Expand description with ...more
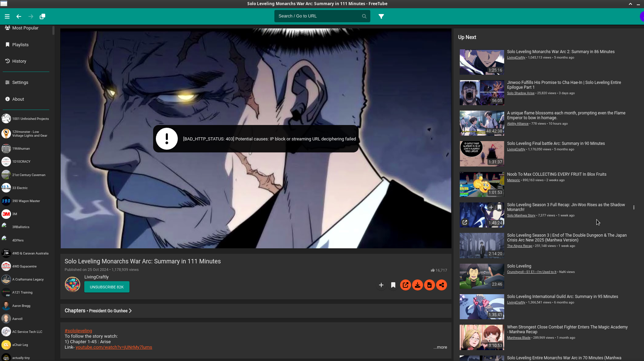The height and width of the screenshot is (361, 644). coord(440,347)
